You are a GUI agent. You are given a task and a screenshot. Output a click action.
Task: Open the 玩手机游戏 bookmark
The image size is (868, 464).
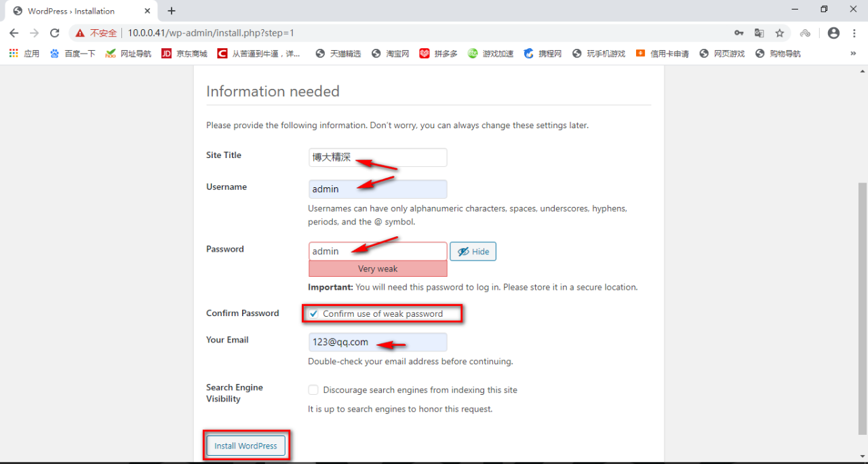(599, 54)
